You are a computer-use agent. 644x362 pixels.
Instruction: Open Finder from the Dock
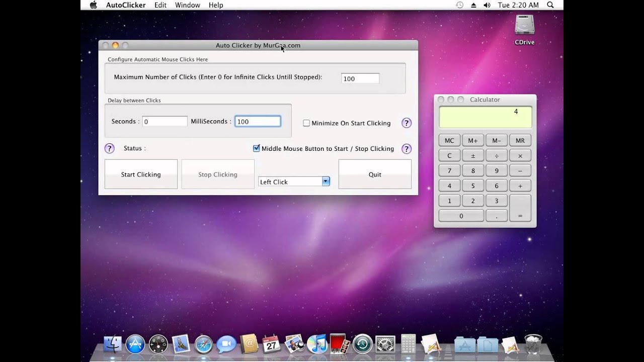tap(112, 344)
